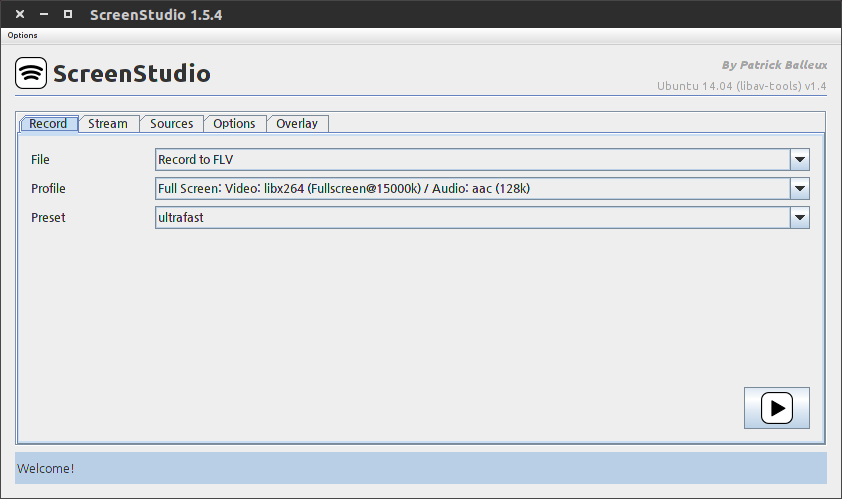This screenshot has height=499, width=842.
Task: Click the 'File' label
Action: (40, 160)
